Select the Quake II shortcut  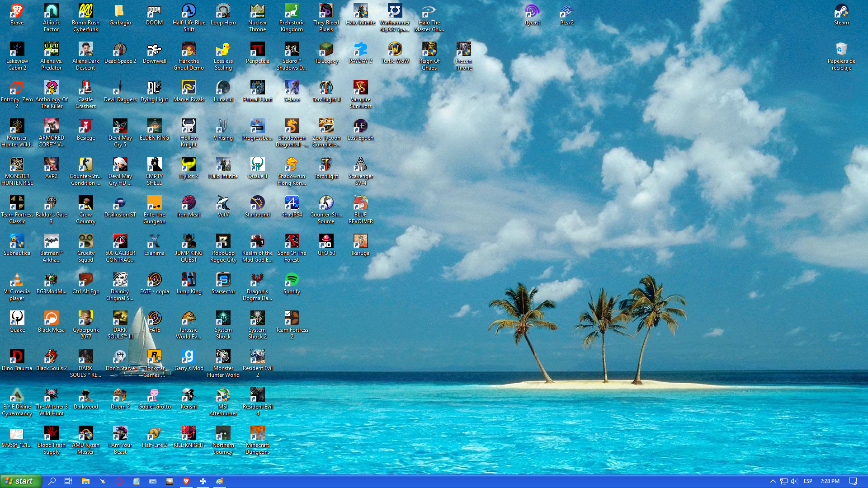[258, 168]
